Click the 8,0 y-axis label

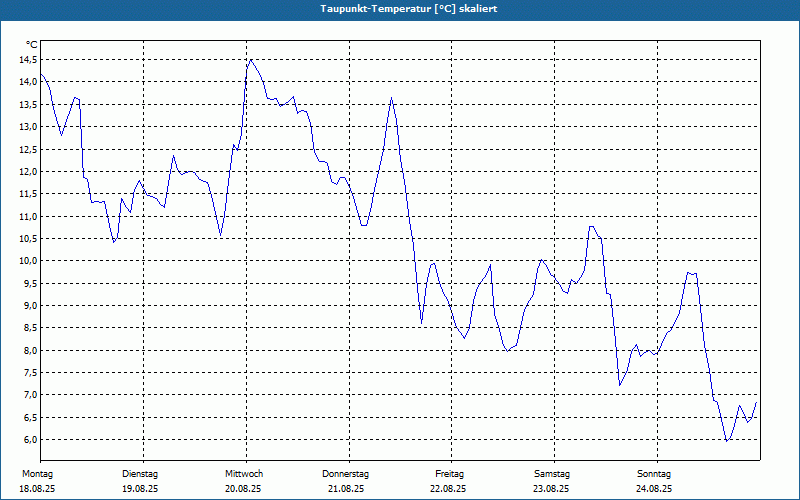point(31,351)
